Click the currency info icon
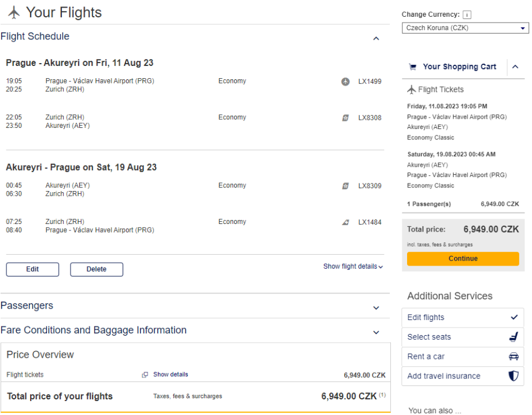532x415 pixels. click(x=467, y=15)
